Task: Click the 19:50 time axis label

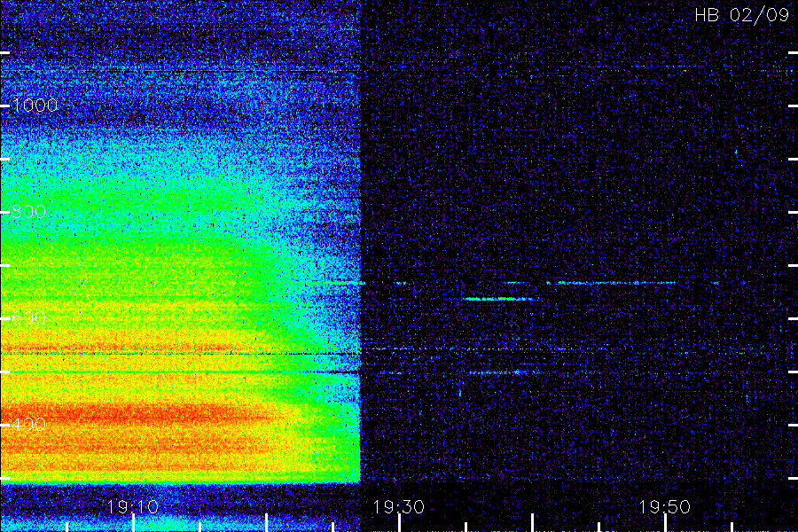Action: tap(665, 507)
